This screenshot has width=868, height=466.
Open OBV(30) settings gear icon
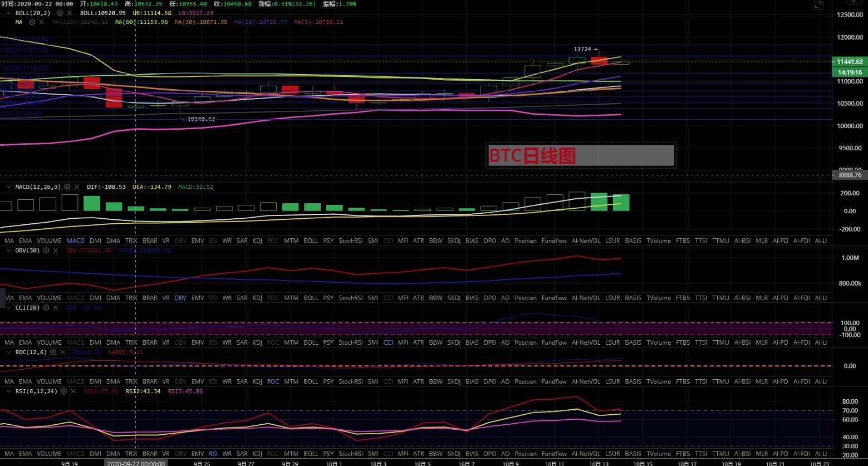click(x=46, y=251)
